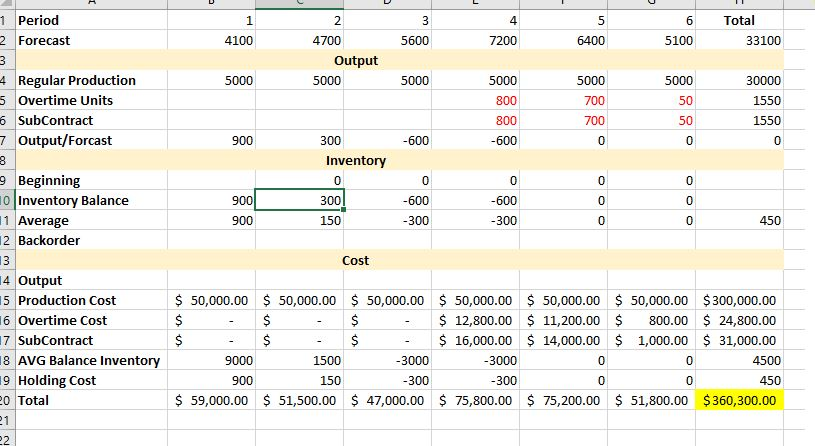Click production cost total $300,000.00
This screenshot has width=815, height=446.
point(739,300)
